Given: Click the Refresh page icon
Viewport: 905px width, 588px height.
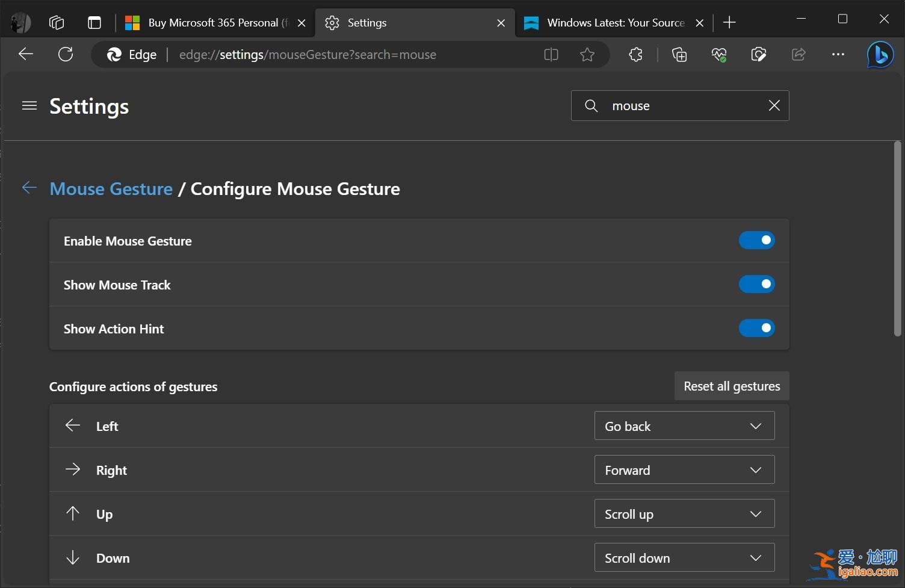Looking at the screenshot, I should 66,55.
